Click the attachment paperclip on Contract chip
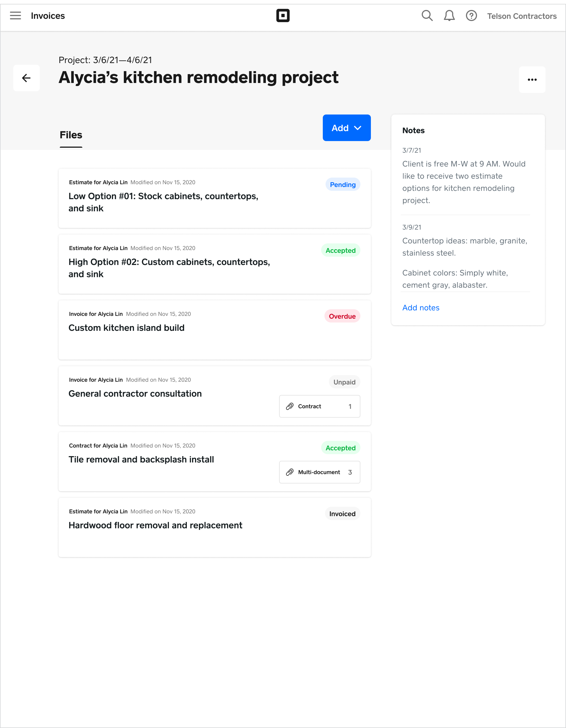This screenshot has width=566, height=728. pos(290,406)
